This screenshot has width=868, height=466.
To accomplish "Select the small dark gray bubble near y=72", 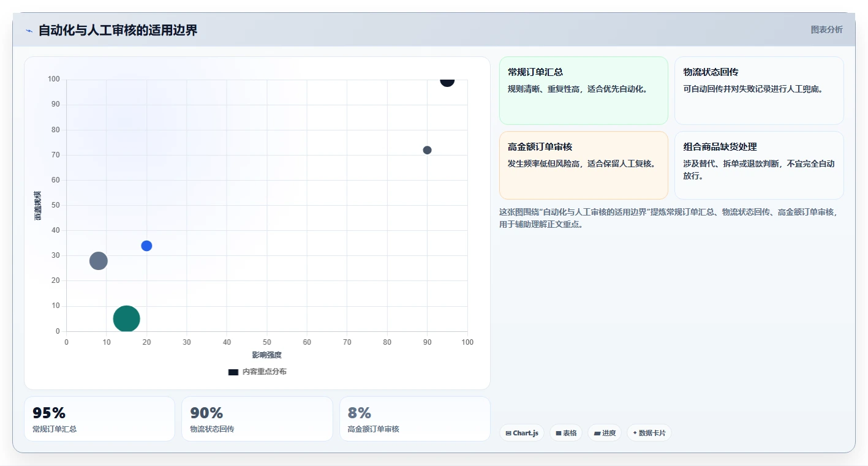I will [x=427, y=150].
